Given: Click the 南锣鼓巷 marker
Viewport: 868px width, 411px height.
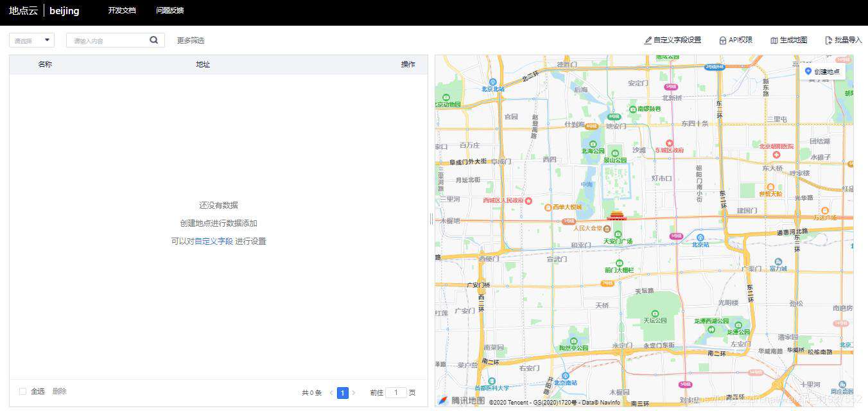Looking at the screenshot, I should click(x=633, y=109).
